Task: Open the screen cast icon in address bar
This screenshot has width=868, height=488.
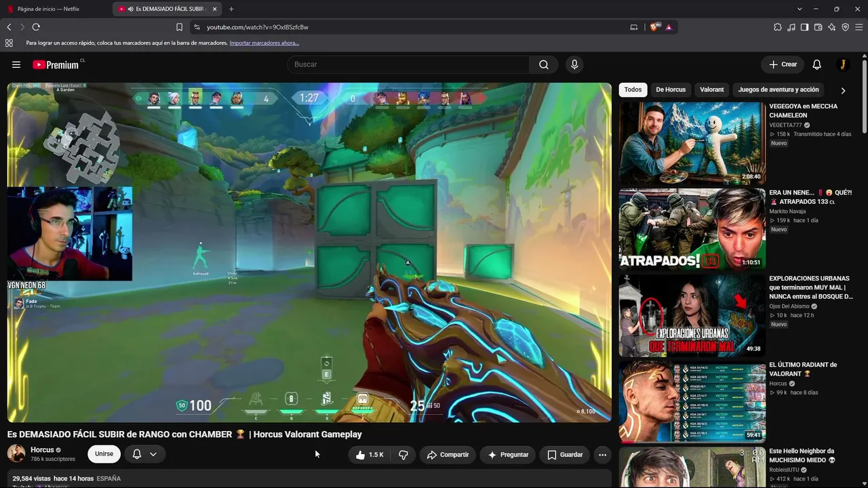Action: 634,27
